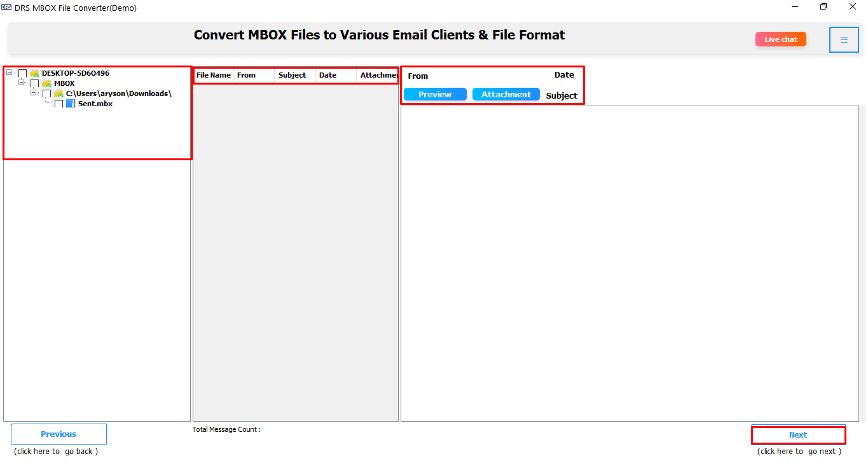Check the MBOX checkbox
The height and width of the screenshot is (463, 868).
(35, 84)
